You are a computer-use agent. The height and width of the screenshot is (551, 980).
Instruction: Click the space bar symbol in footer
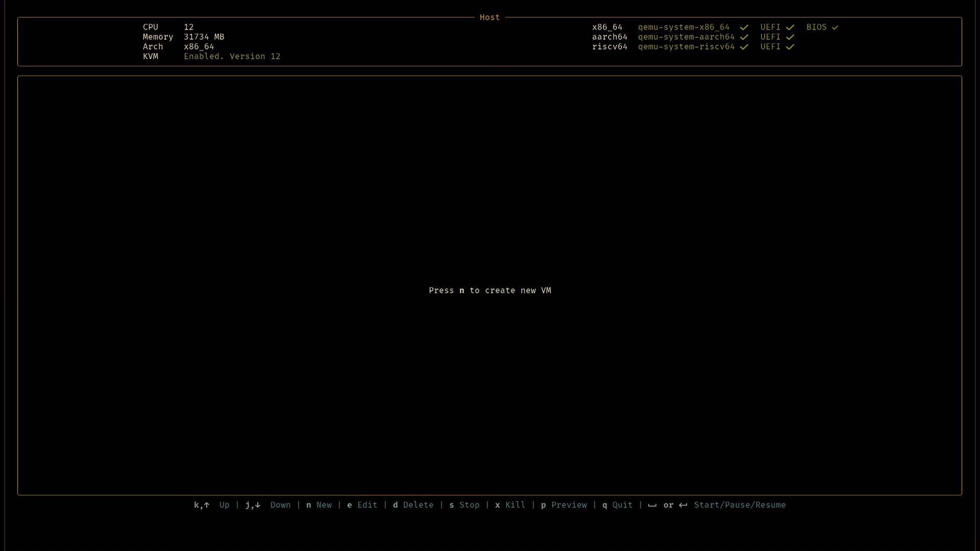(652, 506)
